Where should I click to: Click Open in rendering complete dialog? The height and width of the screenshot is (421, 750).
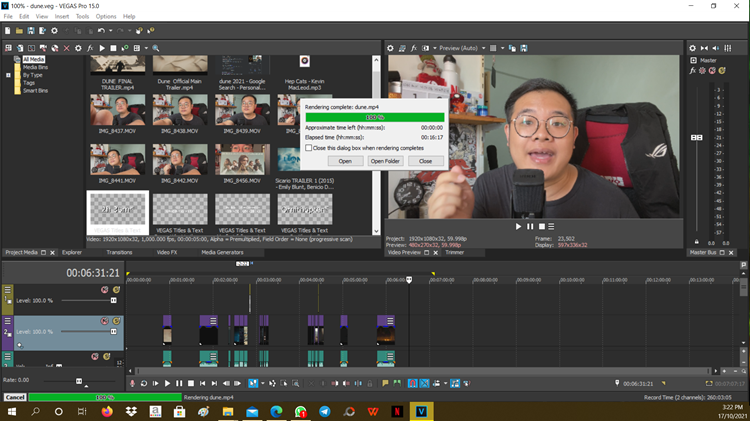(x=345, y=161)
